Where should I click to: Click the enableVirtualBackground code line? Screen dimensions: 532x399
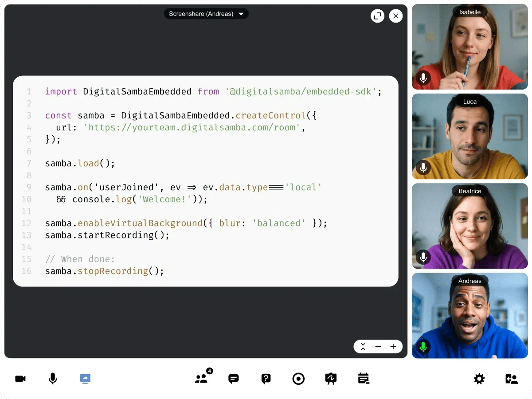pos(186,223)
